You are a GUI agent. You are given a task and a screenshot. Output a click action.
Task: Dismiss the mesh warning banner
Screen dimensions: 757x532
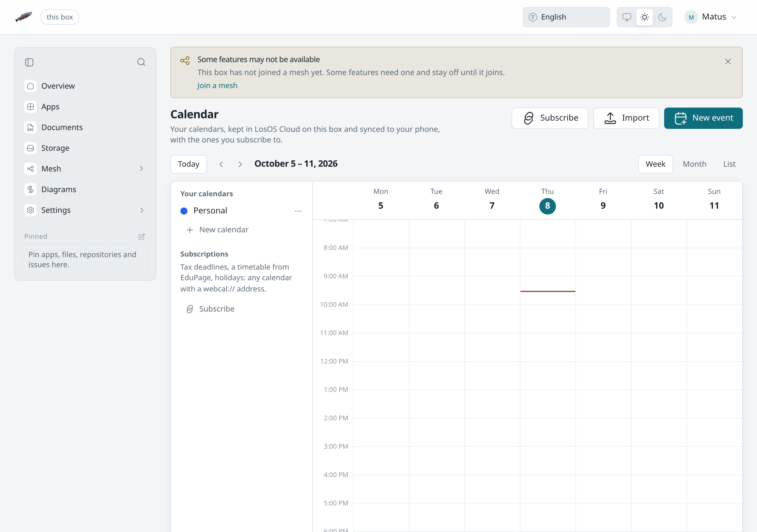tap(728, 62)
